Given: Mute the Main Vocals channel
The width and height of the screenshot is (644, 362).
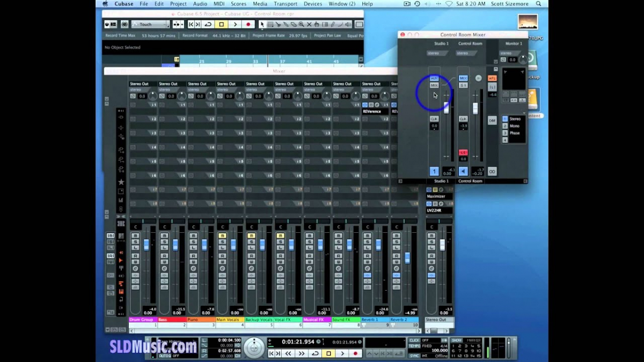Looking at the screenshot, I should click(222, 236).
